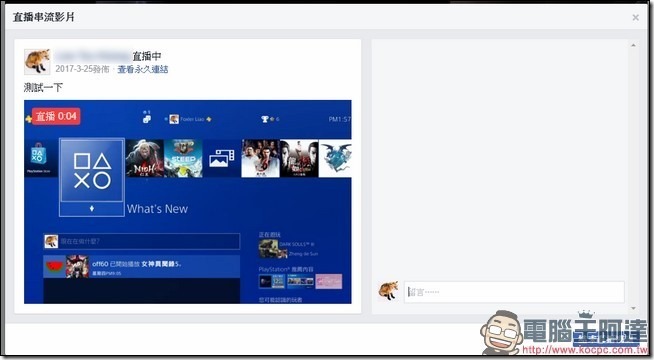
Task: Expand the down arrow under What's New tile
Action: tap(92, 209)
